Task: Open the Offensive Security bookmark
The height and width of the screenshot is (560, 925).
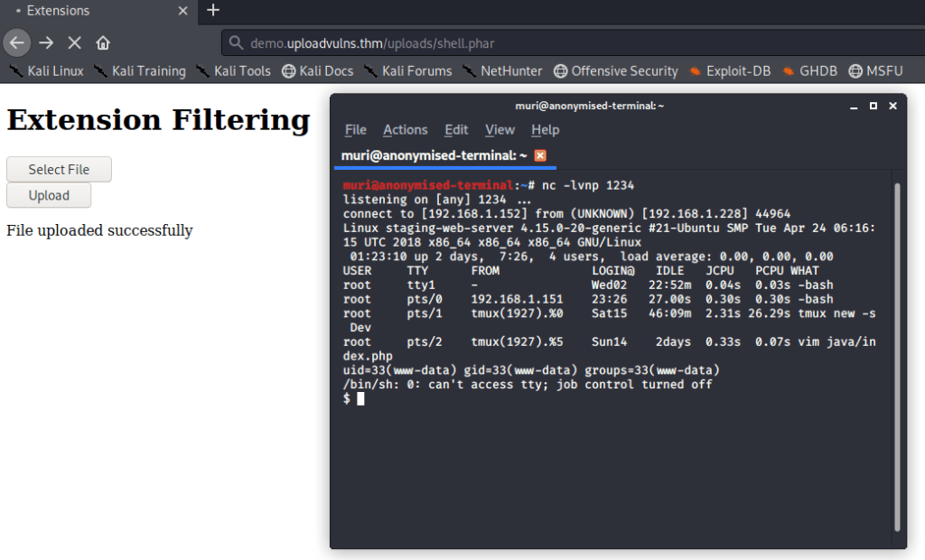Action: (x=616, y=71)
